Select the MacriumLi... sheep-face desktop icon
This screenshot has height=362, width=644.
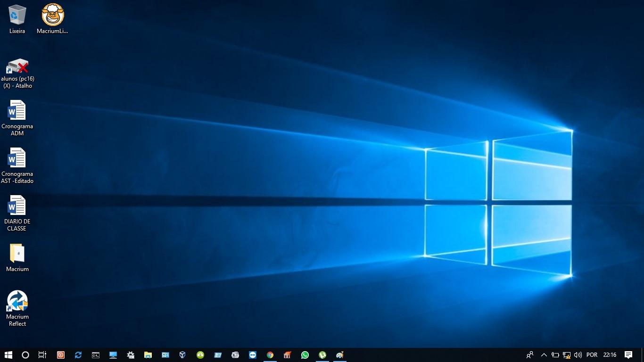[52, 19]
